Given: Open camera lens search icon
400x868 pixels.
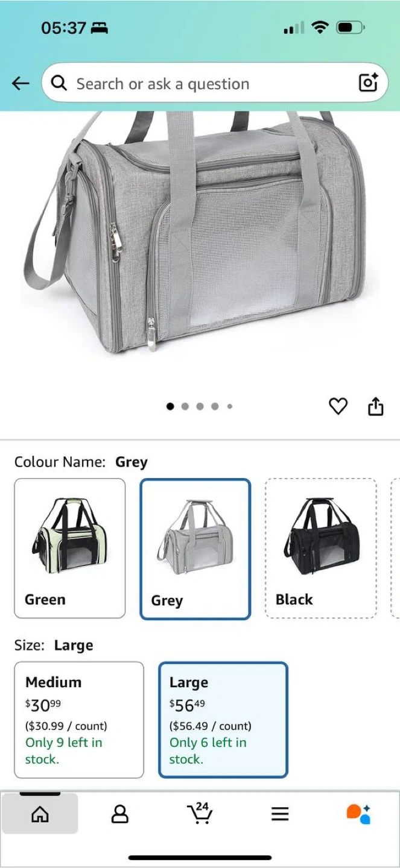Looking at the screenshot, I should pyautogui.click(x=367, y=83).
